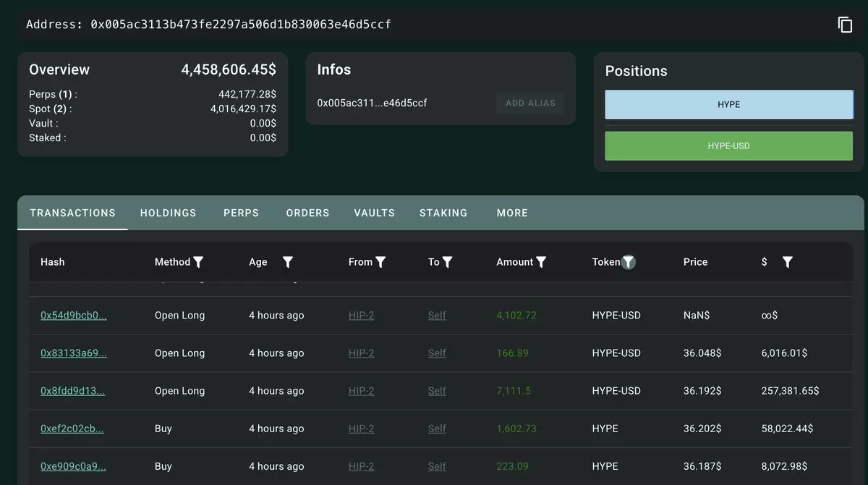868x485 pixels.
Task: Click the Perps value 442,177.28$
Action: (x=247, y=94)
